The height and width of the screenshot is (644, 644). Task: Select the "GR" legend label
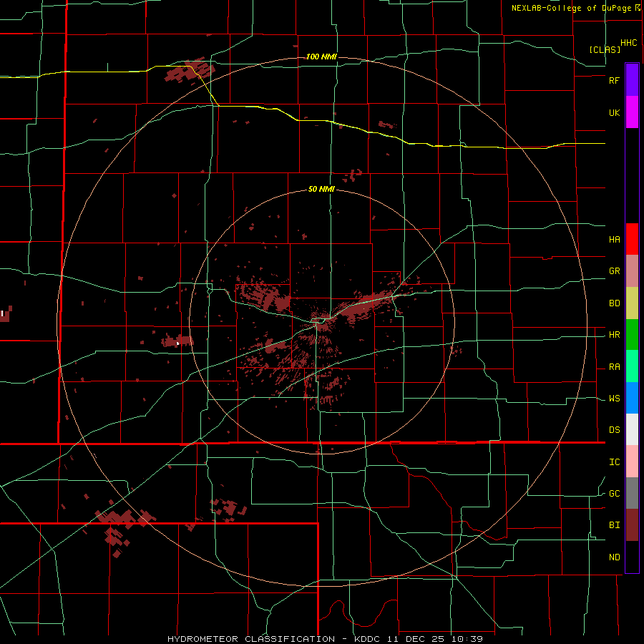[614, 271]
